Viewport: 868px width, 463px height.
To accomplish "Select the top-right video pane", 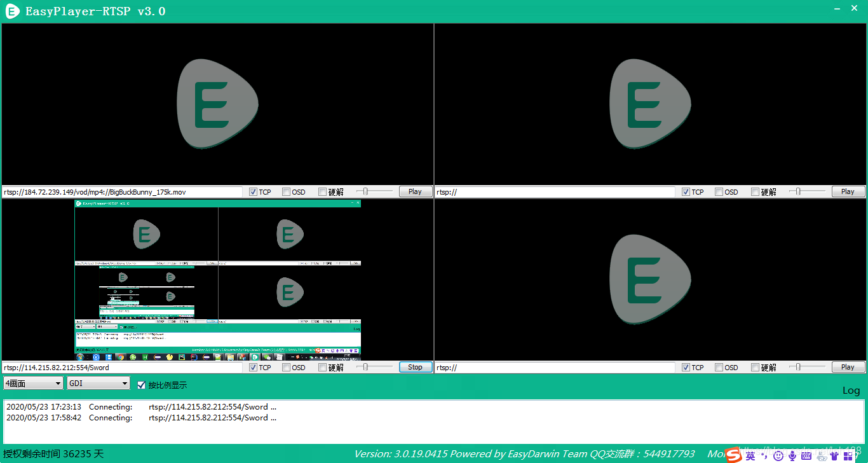I will (x=650, y=104).
